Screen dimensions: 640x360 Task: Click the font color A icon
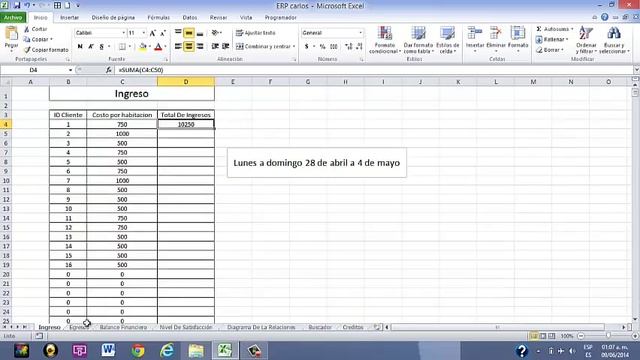158,47
